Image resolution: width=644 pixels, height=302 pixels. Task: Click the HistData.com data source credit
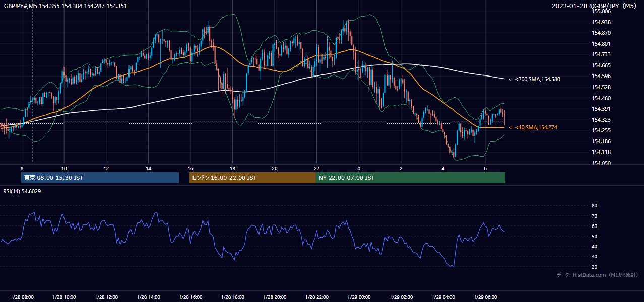597,275
